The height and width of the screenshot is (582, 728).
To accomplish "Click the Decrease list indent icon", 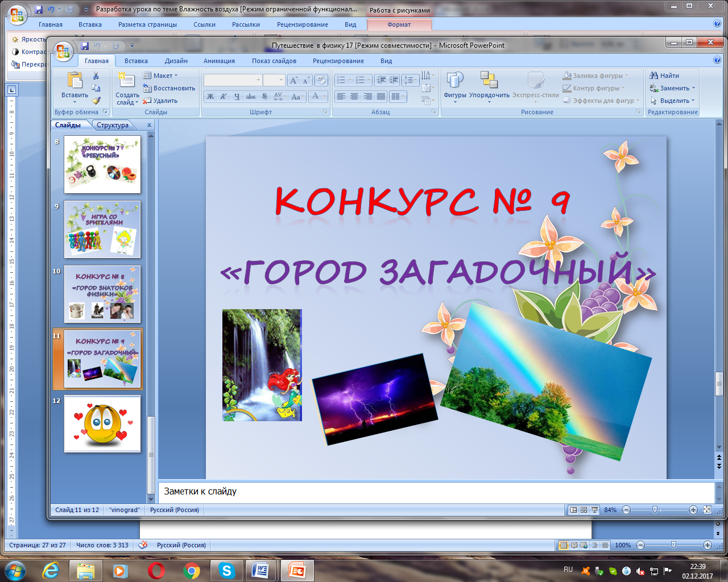I will pos(381,80).
